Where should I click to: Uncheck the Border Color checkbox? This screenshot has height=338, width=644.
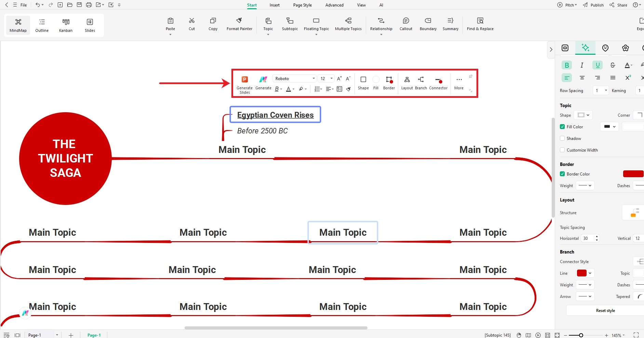click(562, 174)
